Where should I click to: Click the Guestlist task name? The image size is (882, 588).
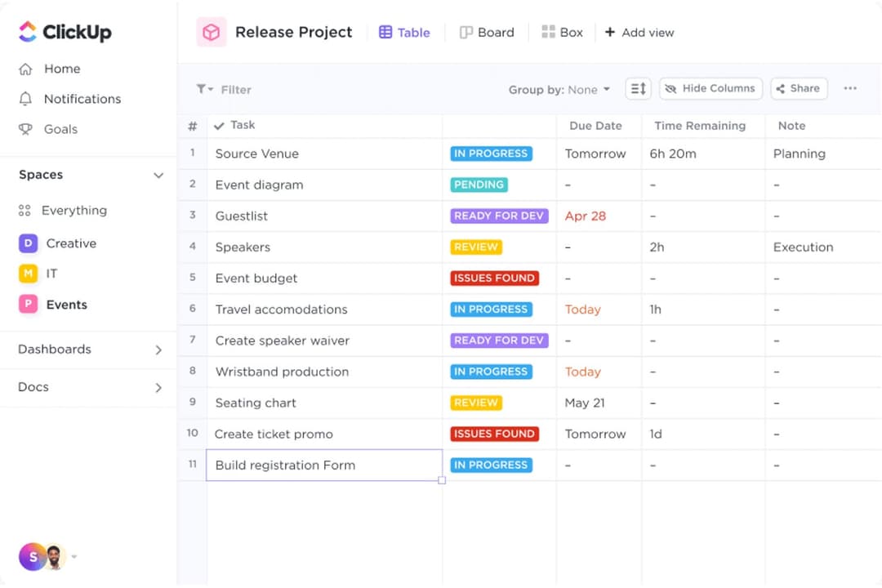coord(241,216)
